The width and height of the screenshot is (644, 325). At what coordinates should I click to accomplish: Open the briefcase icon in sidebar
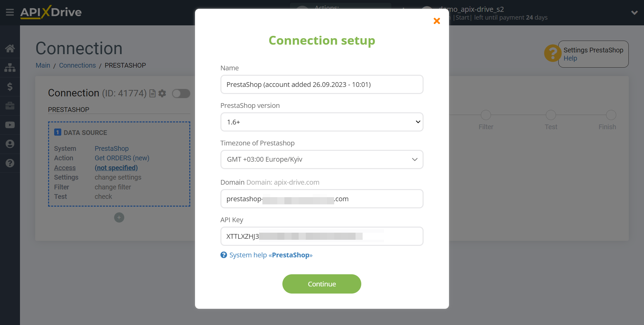pyautogui.click(x=10, y=106)
